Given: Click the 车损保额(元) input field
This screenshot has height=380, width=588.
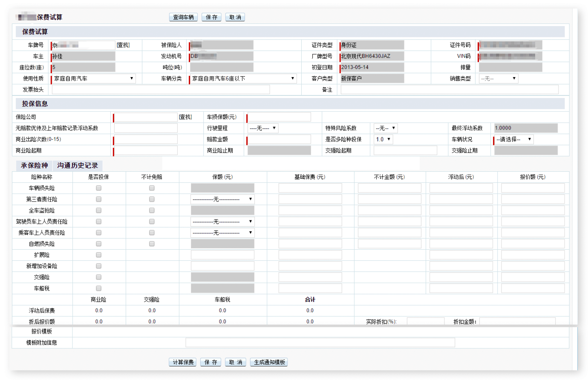Looking at the screenshot, I should click(279, 117).
